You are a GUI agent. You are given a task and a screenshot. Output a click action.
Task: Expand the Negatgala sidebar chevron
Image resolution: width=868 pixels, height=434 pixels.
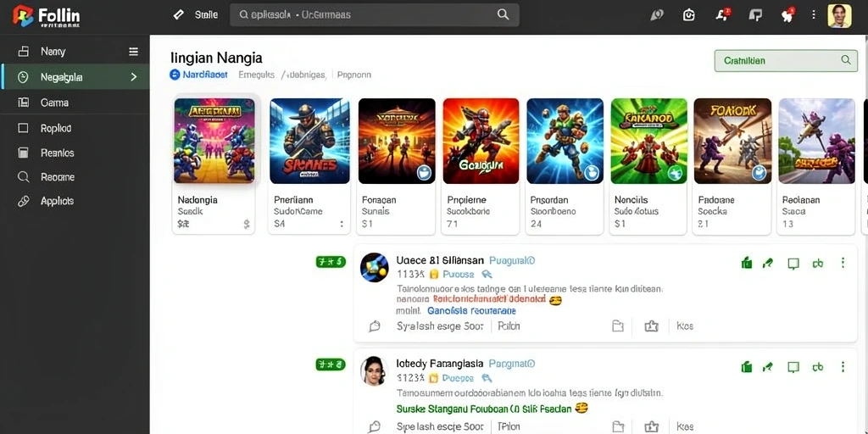133,77
